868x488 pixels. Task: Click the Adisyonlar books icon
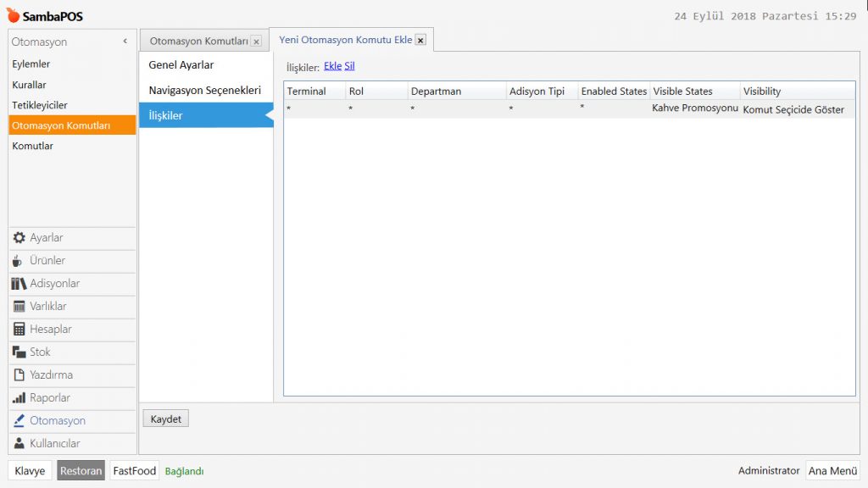coord(19,284)
